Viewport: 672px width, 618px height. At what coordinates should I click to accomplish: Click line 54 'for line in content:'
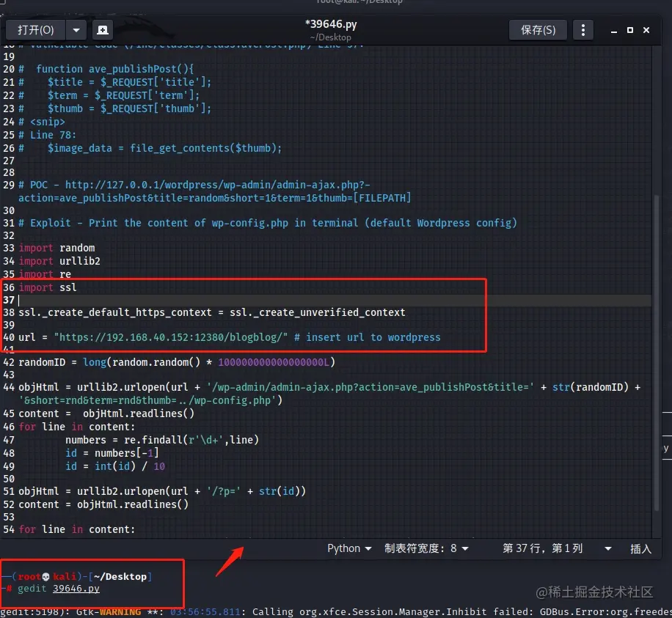click(77, 529)
